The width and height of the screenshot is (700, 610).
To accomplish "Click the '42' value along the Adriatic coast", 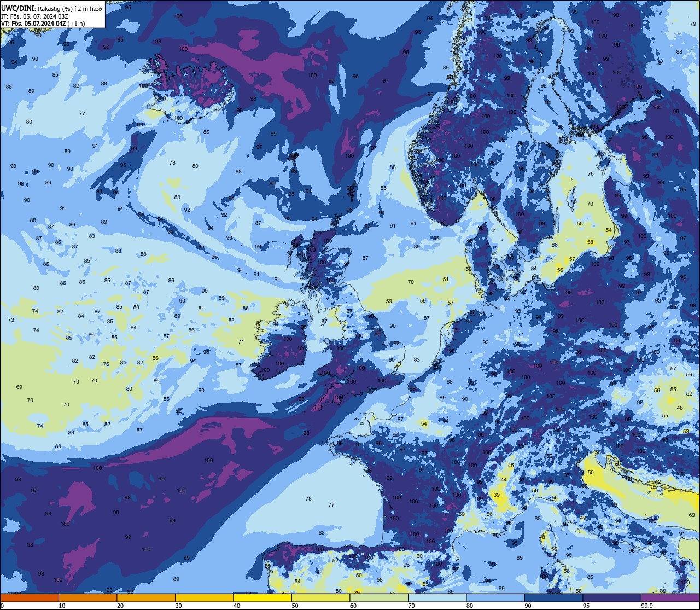I will point(658,482).
